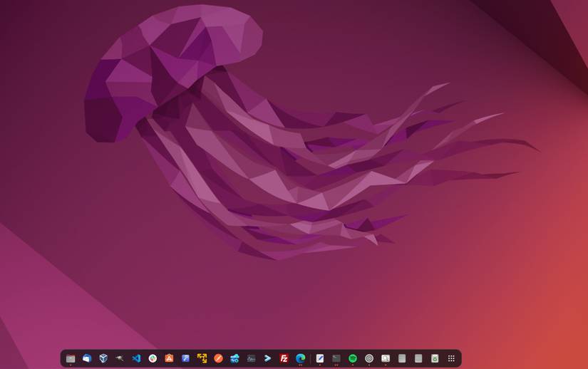Open the text editor notepad icon

tap(320, 358)
